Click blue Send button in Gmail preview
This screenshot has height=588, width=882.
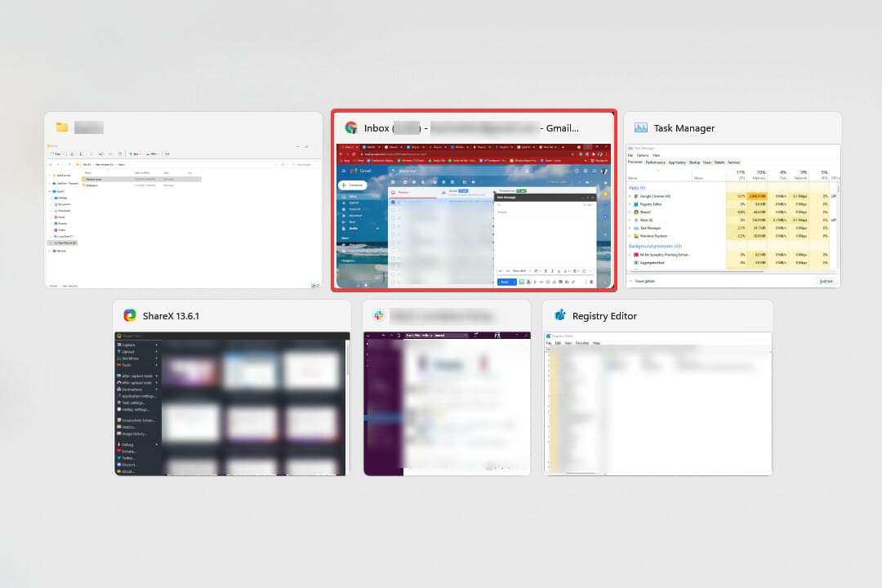(x=506, y=282)
